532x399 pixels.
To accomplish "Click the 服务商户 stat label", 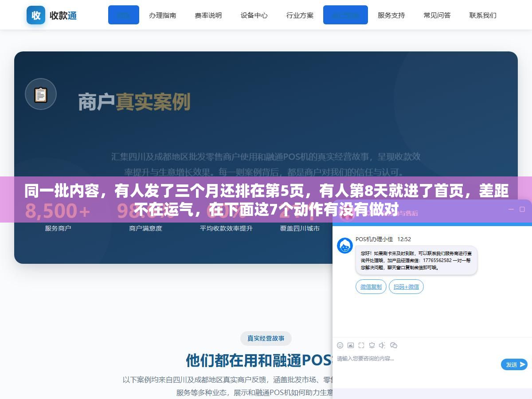I will [58, 228].
